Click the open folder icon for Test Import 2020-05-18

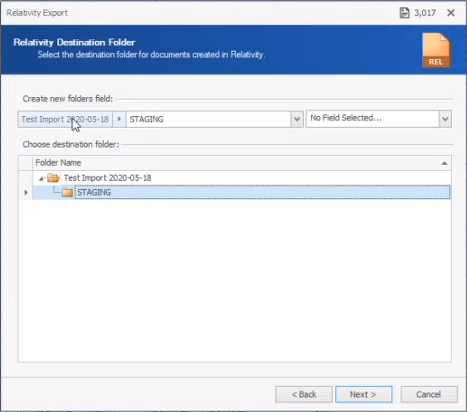point(53,178)
